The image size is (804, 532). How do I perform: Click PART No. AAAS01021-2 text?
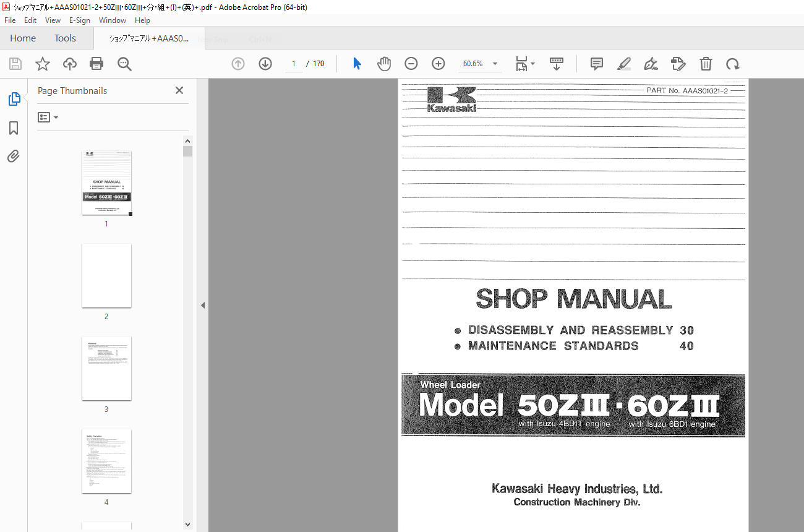click(687, 90)
